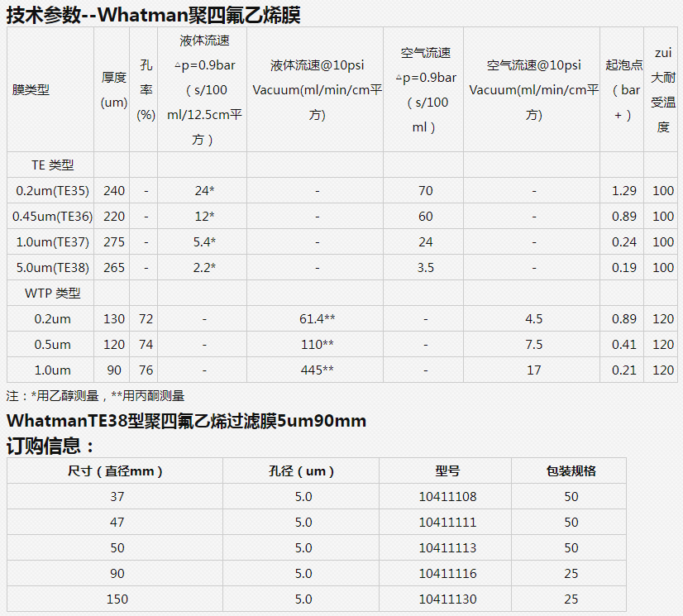Select liquid flow value "12*"
Viewport: 683px width, 616px height.
tap(204, 217)
